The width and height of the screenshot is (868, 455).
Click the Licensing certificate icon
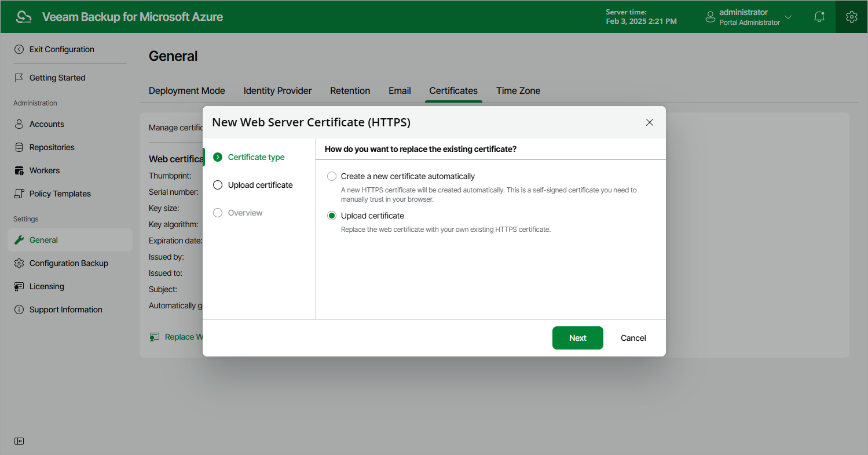pyautogui.click(x=19, y=286)
